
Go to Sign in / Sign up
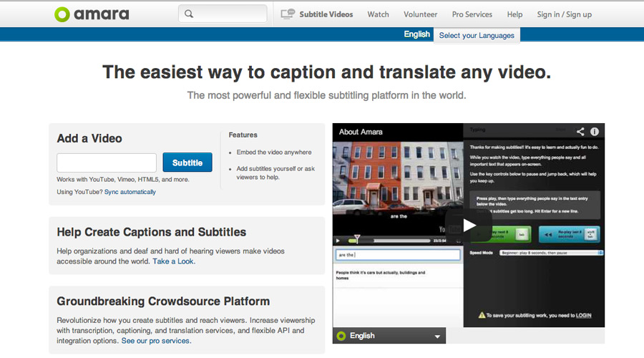point(565,14)
